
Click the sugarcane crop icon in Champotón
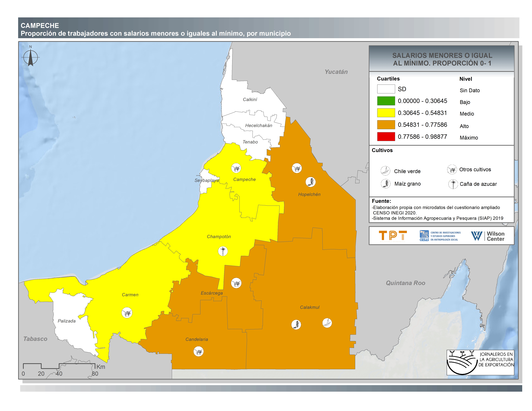tap(223, 251)
